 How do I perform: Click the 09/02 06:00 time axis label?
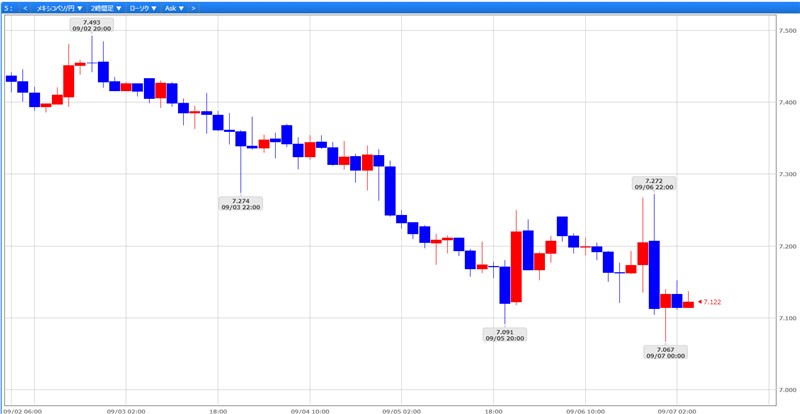tap(23, 409)
